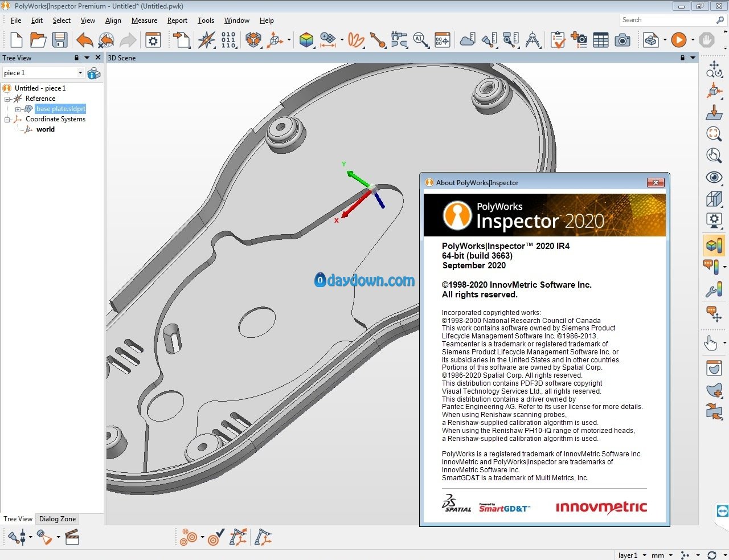Save the project with the floppy disk icon
The width and height of the screenshot is (729, 560).
click(x=60, y=40)
